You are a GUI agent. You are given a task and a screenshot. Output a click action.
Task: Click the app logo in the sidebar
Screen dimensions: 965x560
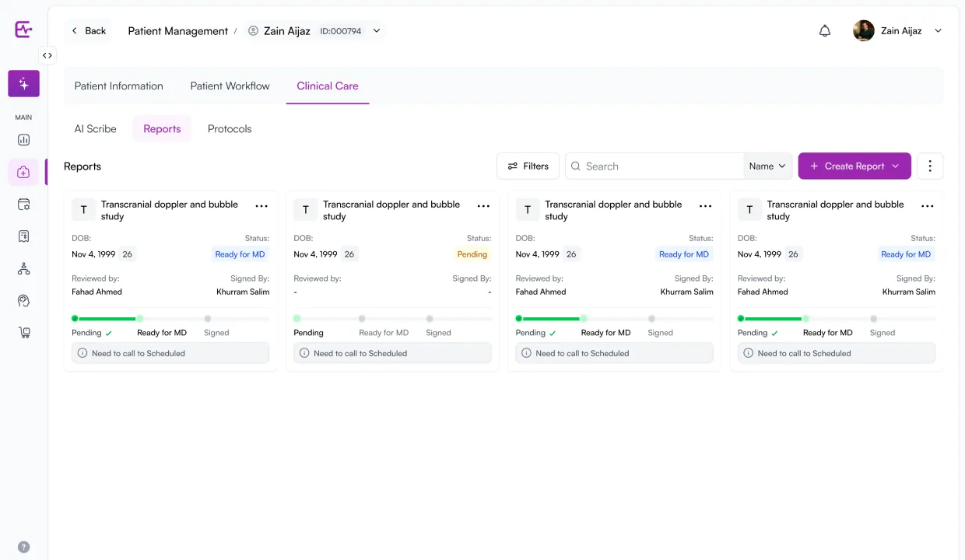point(23,30)
